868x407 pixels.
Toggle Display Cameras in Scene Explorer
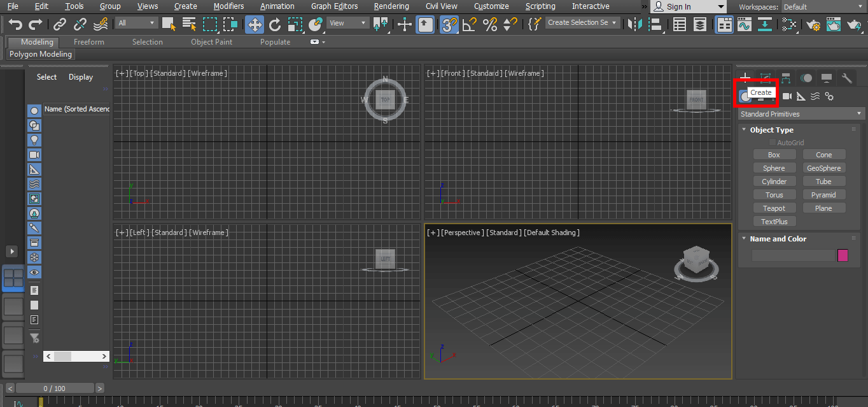click(34, 155)
